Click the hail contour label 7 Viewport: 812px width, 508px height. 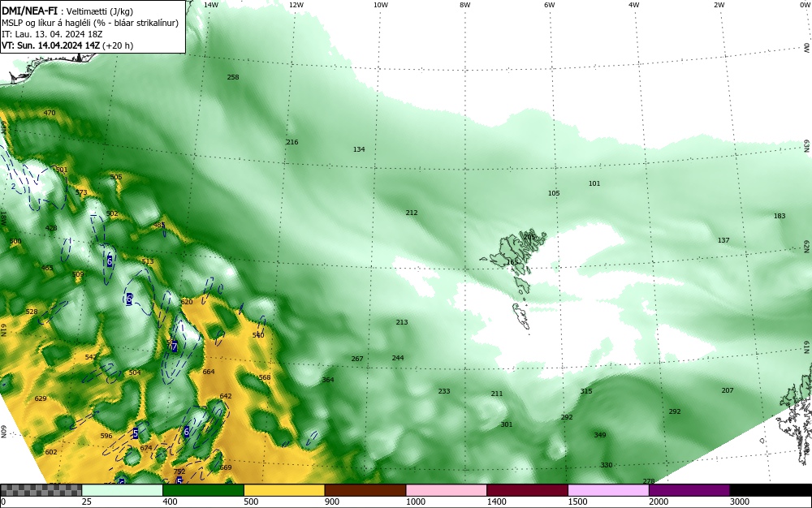tap(175, 347)
